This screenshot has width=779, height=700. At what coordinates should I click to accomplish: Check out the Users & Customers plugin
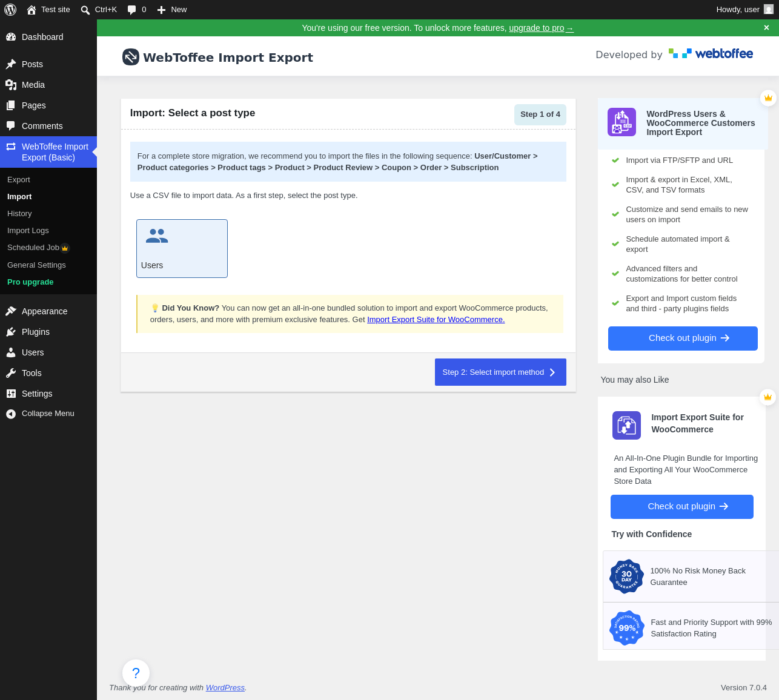(x=683, y=338)
